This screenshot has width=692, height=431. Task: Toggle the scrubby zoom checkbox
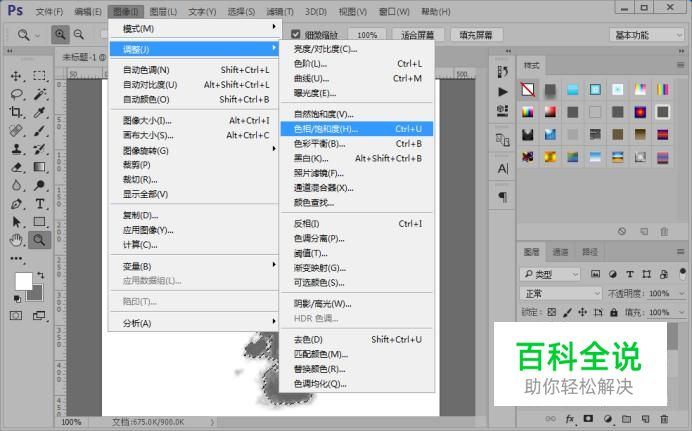coord(296,34)
